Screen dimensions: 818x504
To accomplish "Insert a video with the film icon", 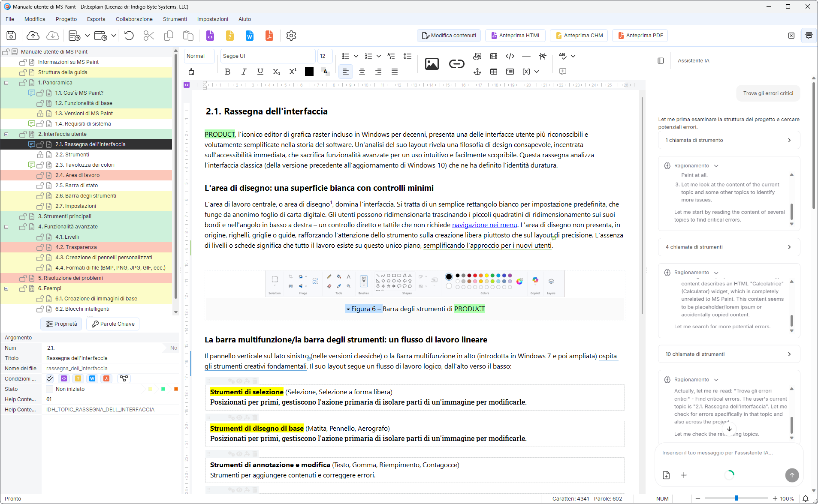I will pyautogui.click(x=494, y=56).
